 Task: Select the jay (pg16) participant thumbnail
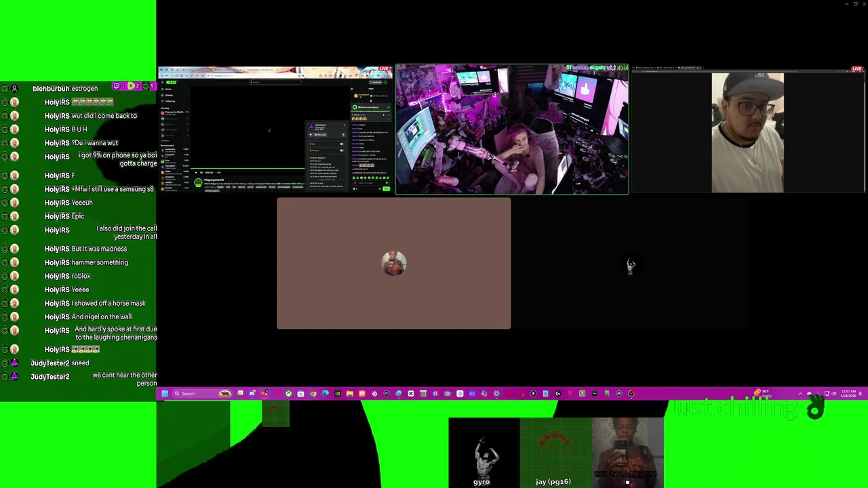coord(555,452)
